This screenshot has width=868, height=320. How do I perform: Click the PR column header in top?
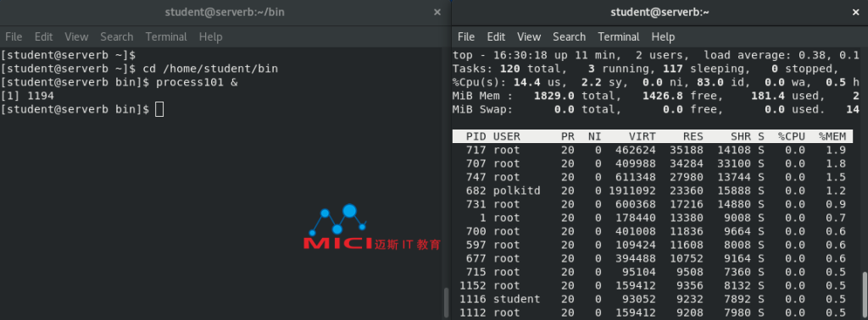point(567,136)
